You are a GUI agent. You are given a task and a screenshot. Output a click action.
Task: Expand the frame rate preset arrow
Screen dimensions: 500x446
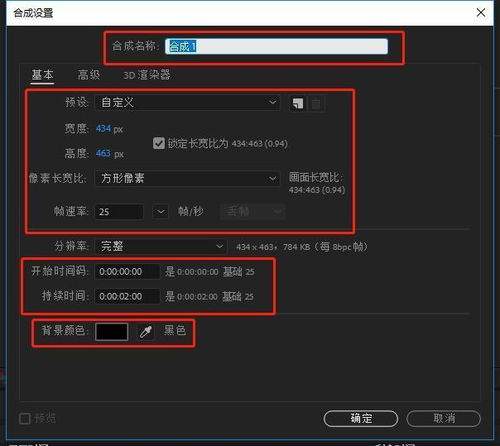pyautogui.click(x=160, y=212)
